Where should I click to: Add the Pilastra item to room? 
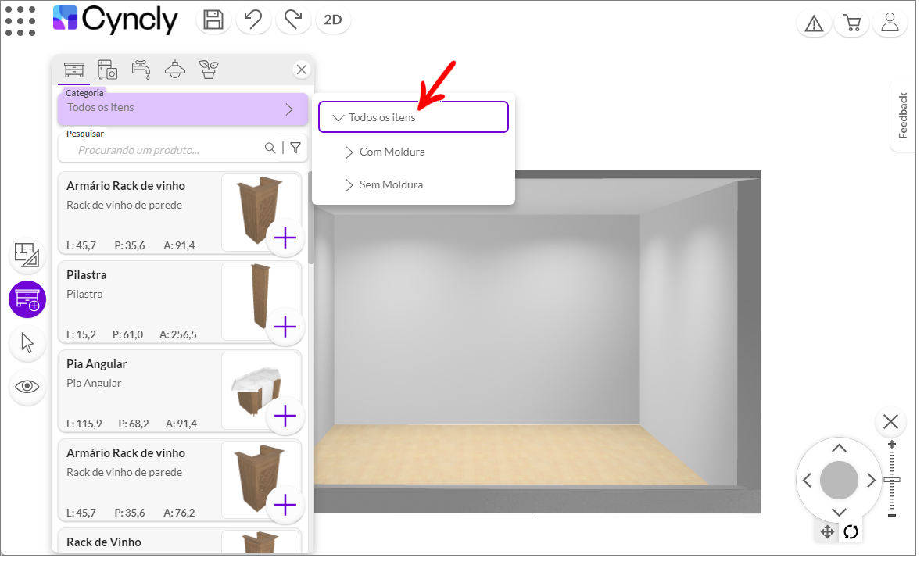pyautogui.click(x=285, y=327)
